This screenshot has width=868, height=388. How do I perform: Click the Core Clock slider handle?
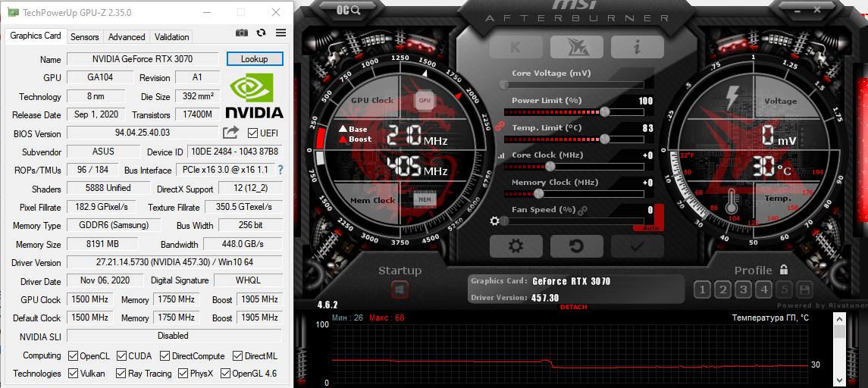click(550, 166)
